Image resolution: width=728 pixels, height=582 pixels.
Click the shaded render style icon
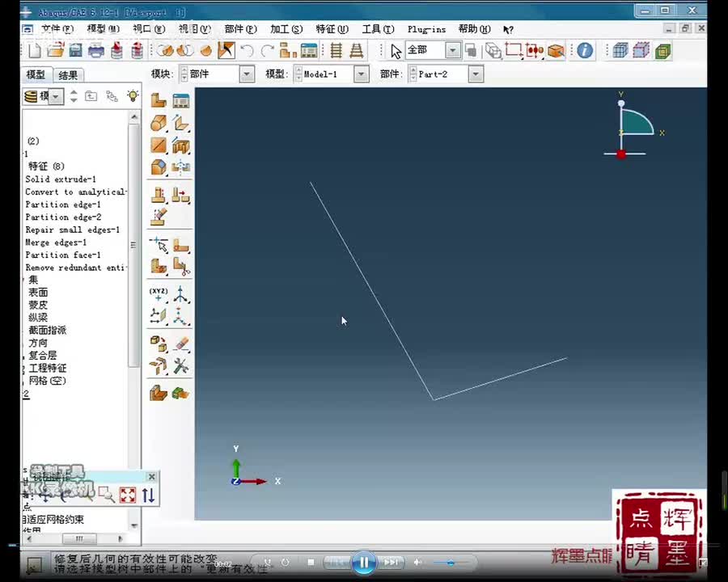[x=663, y=50]
